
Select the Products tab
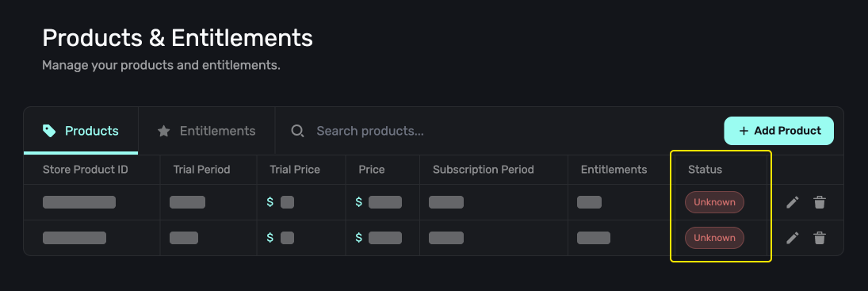pyautogui.click(x=81, y=131)
